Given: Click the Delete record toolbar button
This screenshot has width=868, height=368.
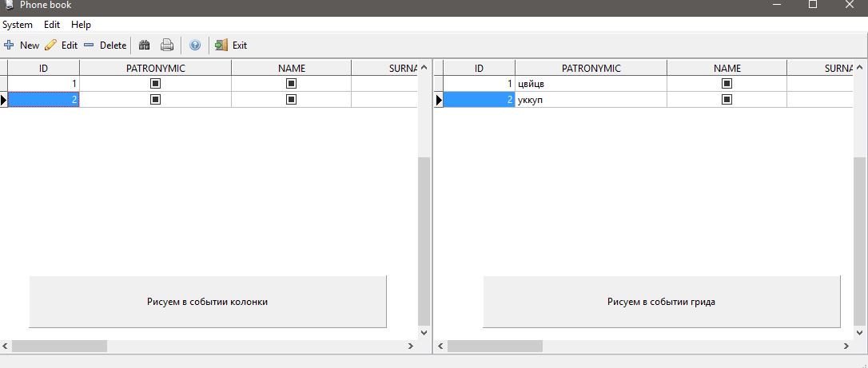Looking at the screenshot, I should click(105, 46).
